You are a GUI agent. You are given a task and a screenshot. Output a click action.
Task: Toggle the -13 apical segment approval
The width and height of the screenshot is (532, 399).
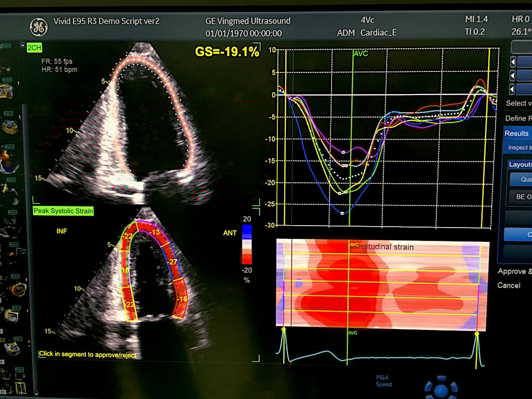tap(155, 233)
